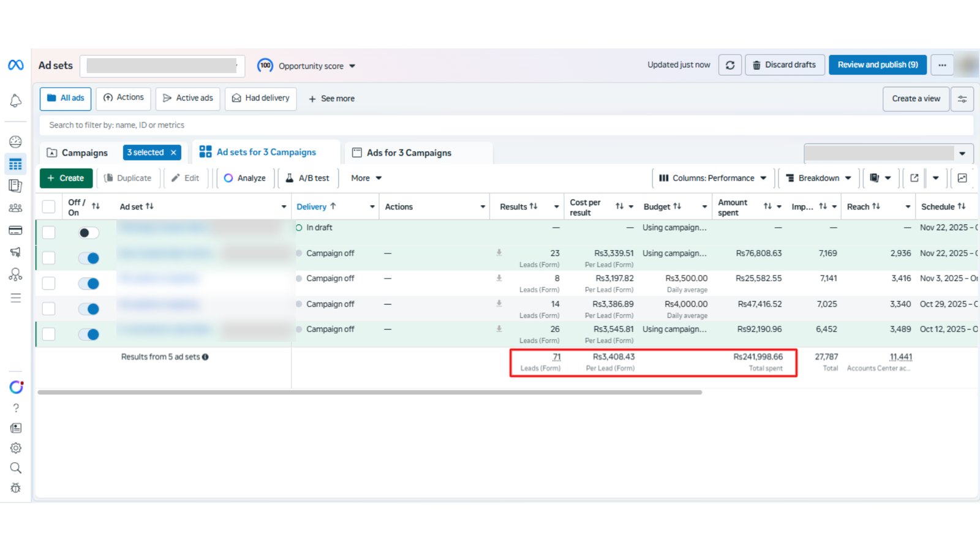This screenshot has width=980, height=551.
Task: Open the Campaigns table icon in sidebar
Action: pyautogui.click(x=16, y=164)
